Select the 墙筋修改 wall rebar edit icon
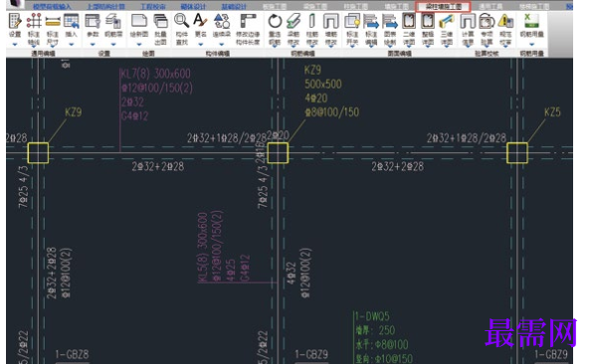The height and width of the screenshot is (364, 596). pyautogui.click(x=330, y=21)
